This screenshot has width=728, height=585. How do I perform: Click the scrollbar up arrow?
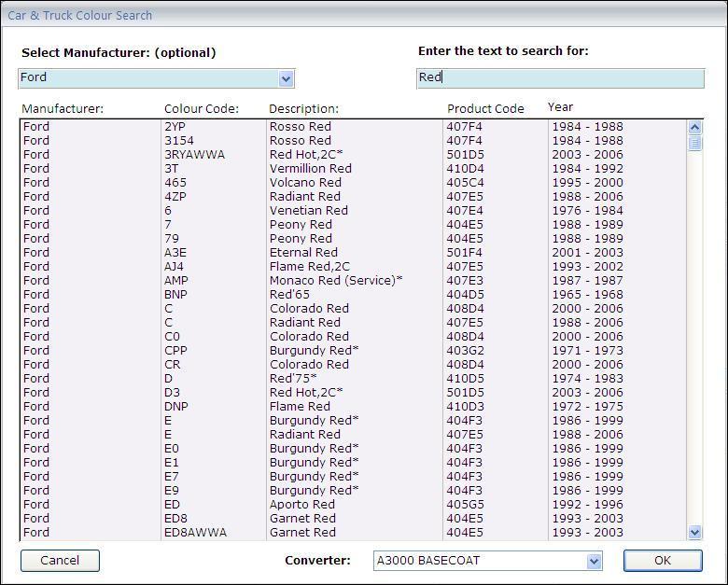(x=694, y=128)
